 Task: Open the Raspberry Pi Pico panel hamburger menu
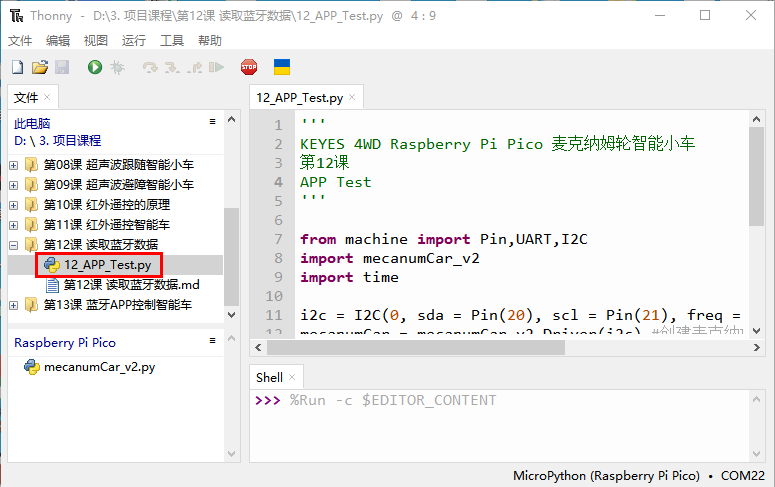[x=213, y=341]
